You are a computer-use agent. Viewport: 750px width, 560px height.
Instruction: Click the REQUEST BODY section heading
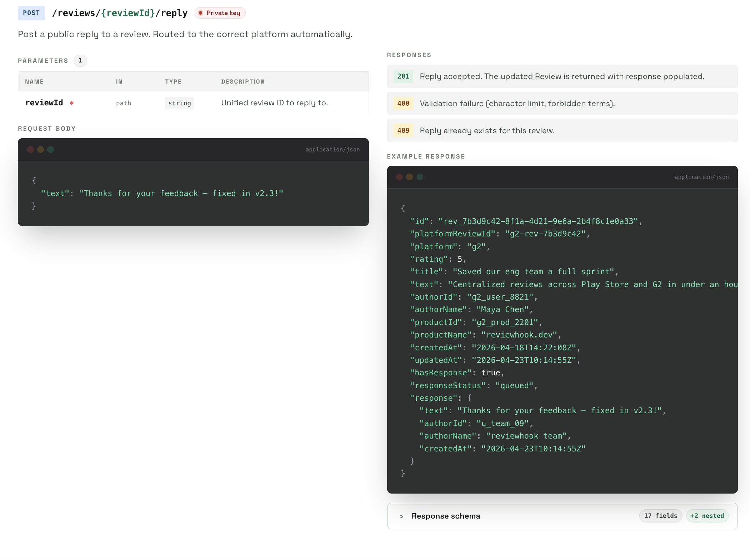(47, 129)
